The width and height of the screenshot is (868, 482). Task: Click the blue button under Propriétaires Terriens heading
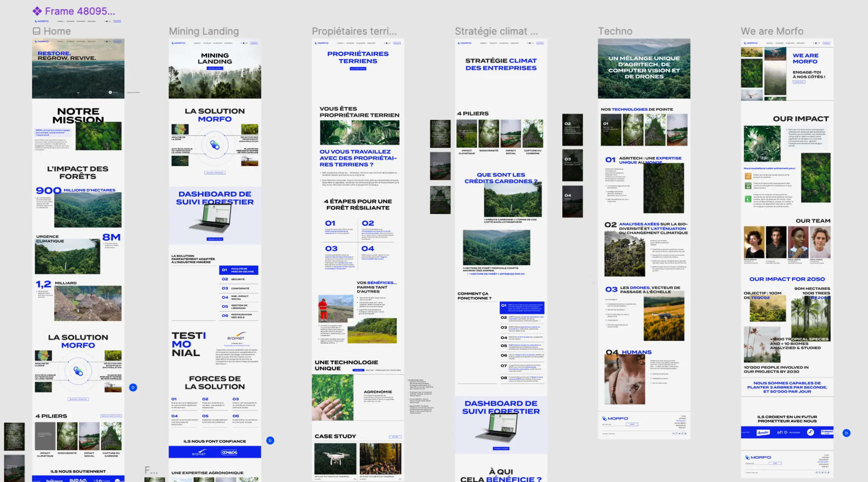(358, 68)
